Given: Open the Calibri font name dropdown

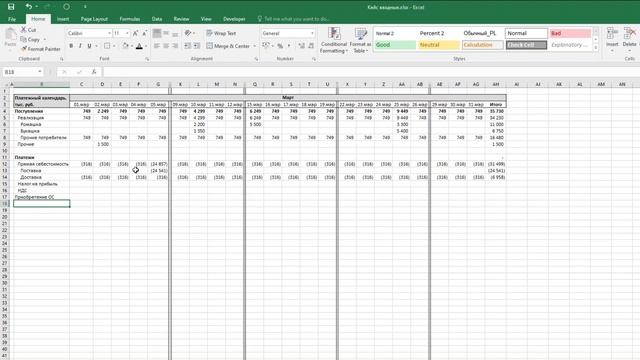Looking at the screenshot, I should pyautogui.click(x=109, y=33).
